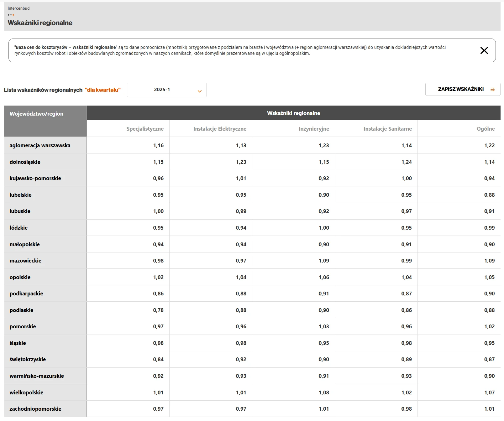Select the wielkopolskie row label
This screenshot has width=504, height=421.
pos(26,392)
